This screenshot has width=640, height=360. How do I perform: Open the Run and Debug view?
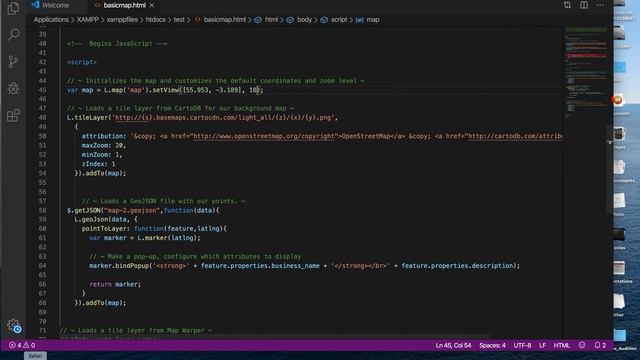click(13, 88)
